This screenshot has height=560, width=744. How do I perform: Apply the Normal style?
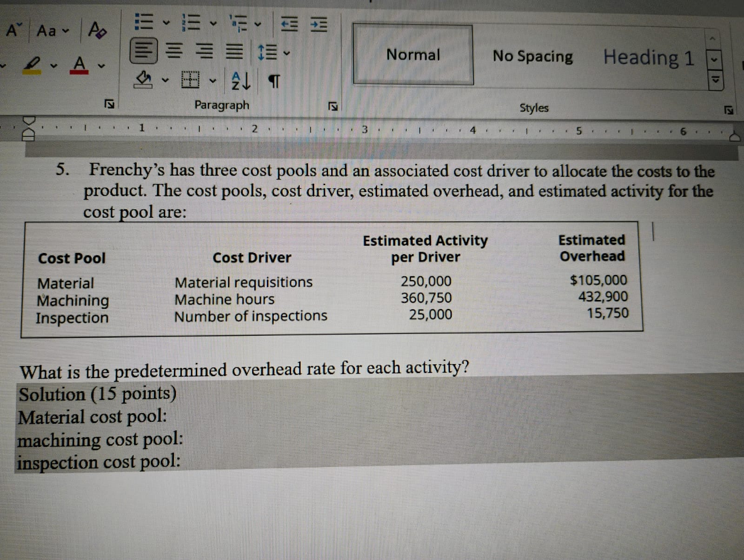coord(413,55)
